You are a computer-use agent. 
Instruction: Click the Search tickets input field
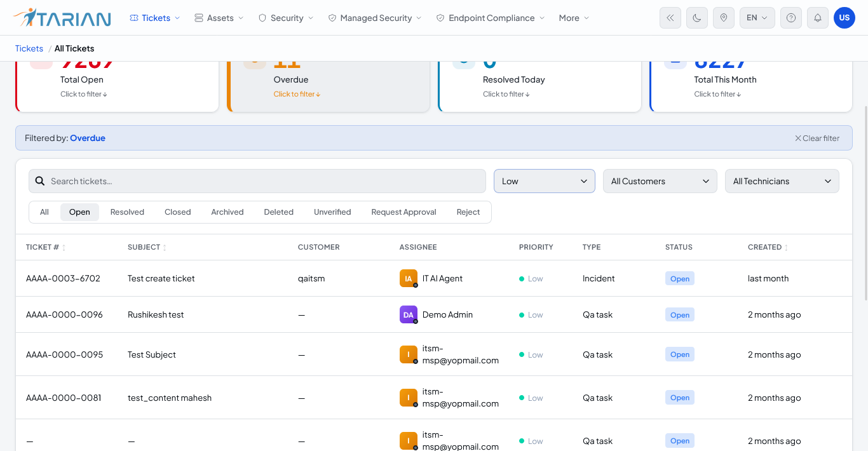(x=257, y=181)
